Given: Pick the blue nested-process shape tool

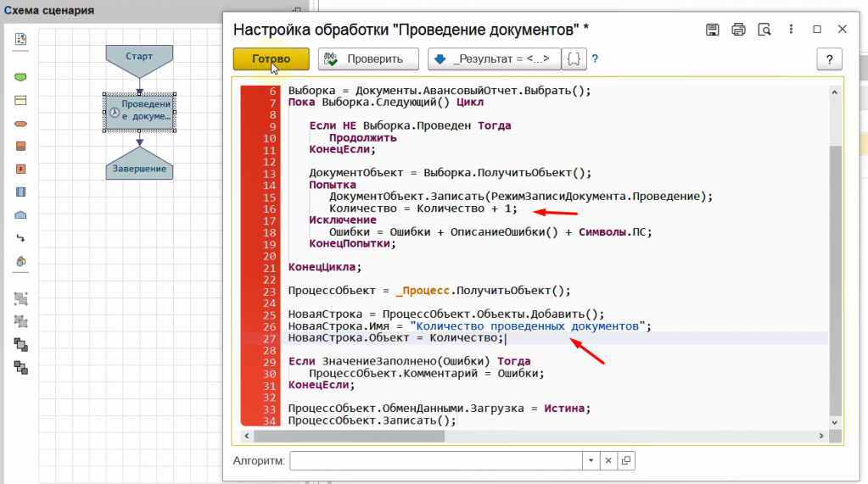Looking at the screenshot, I should coord(20,192).
